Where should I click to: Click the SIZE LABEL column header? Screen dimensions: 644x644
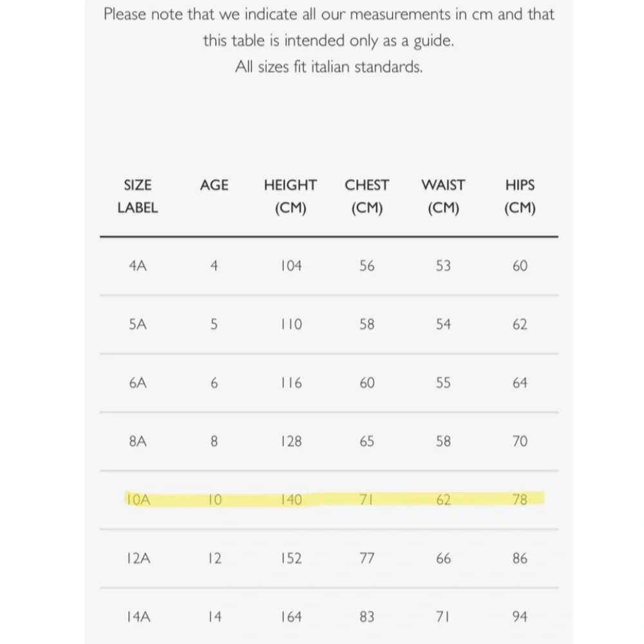coord(137,196)
